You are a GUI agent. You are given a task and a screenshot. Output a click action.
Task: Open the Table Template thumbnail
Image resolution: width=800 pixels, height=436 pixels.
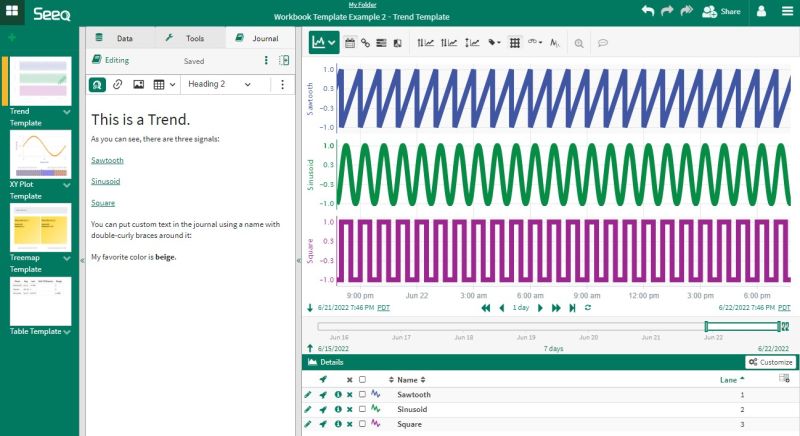tap(40, 301)
